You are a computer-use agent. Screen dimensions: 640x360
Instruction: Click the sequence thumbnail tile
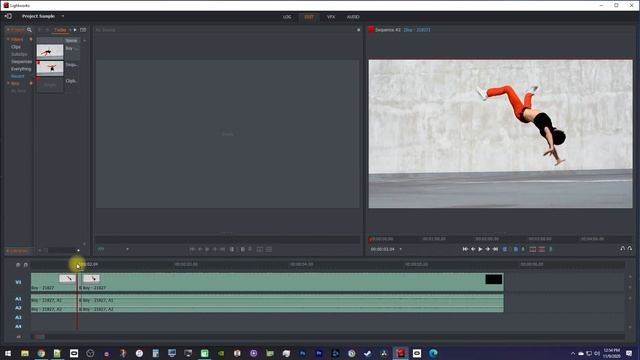(x=50, y=68)
